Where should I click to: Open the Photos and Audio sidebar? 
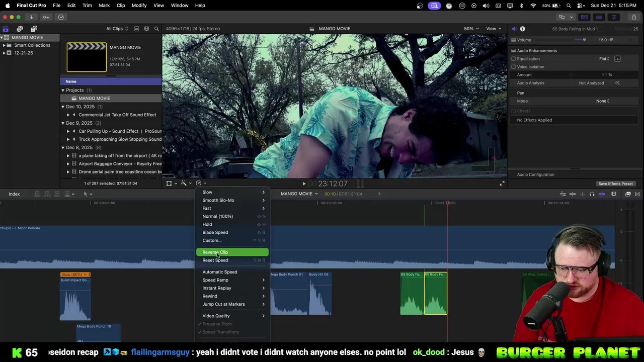pos(20,29)
